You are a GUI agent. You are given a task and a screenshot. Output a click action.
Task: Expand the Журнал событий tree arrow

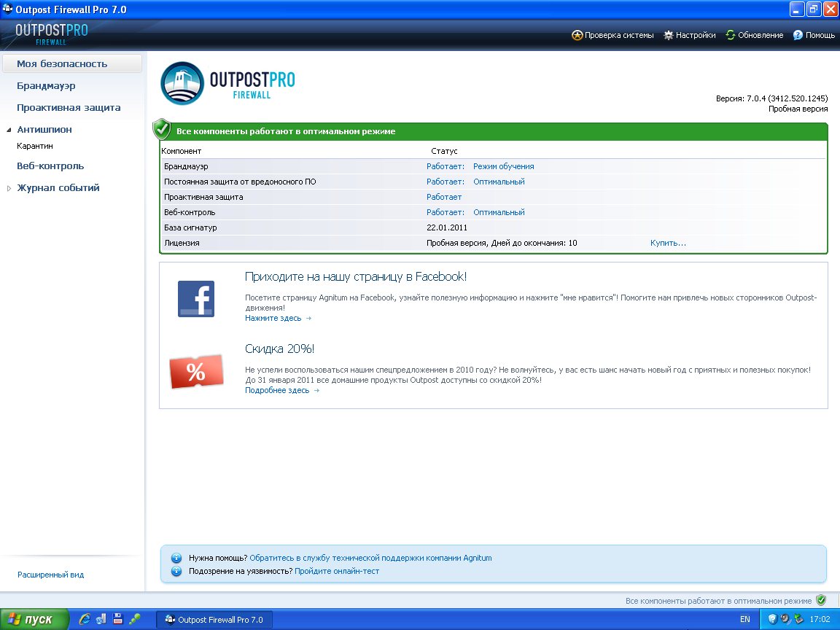point(9,189)
